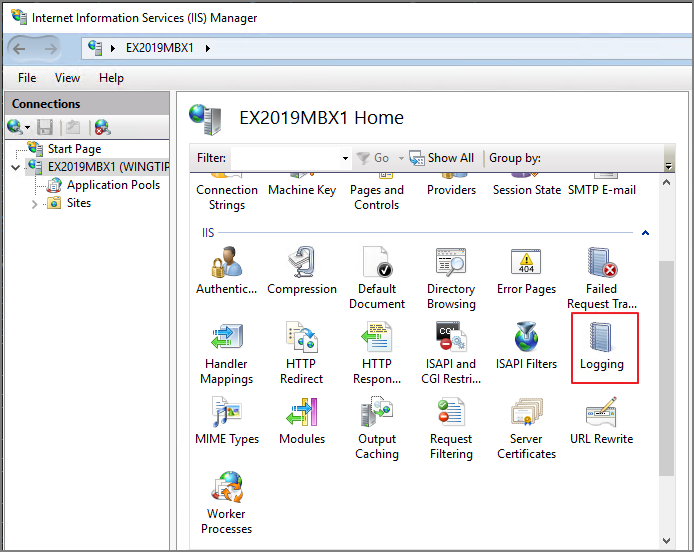This screenshot has height=552, width=694.
Task: Open Failed Request Tracing Rules
Action: point(601,278)
